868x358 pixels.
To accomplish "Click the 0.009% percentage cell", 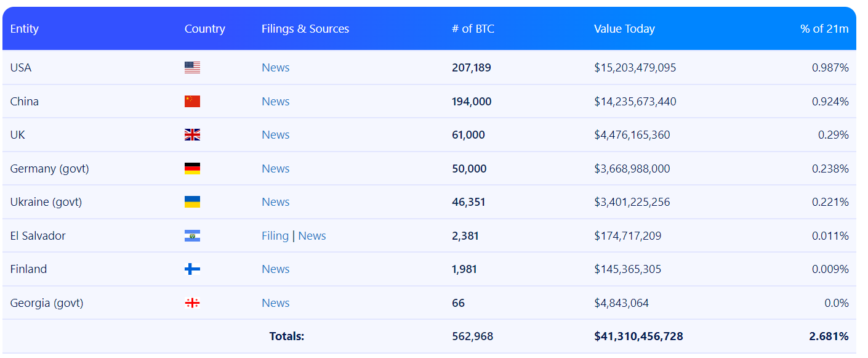I will point(830,269).
